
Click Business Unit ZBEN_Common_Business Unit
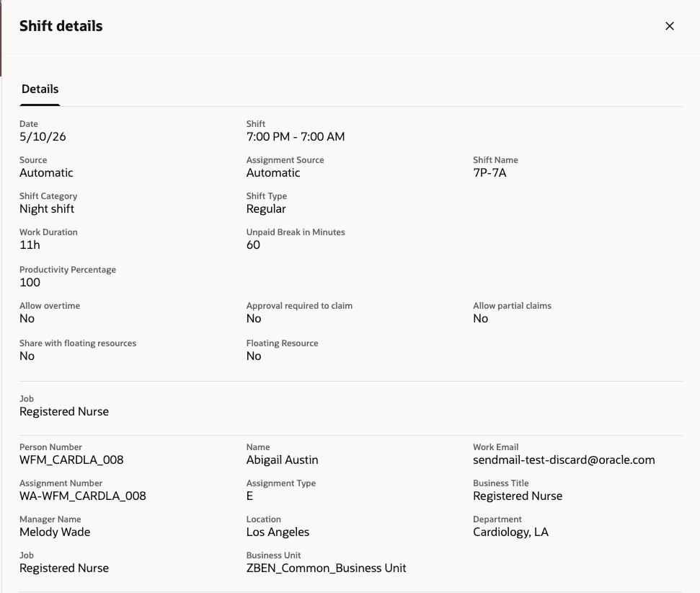pyautogui.click(x=327, y=568)
